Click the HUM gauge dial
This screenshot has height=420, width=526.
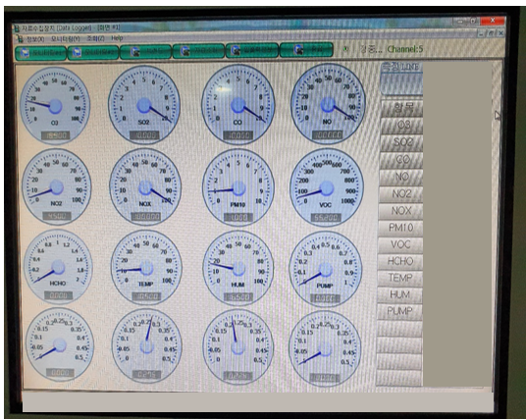click(238, 268)
